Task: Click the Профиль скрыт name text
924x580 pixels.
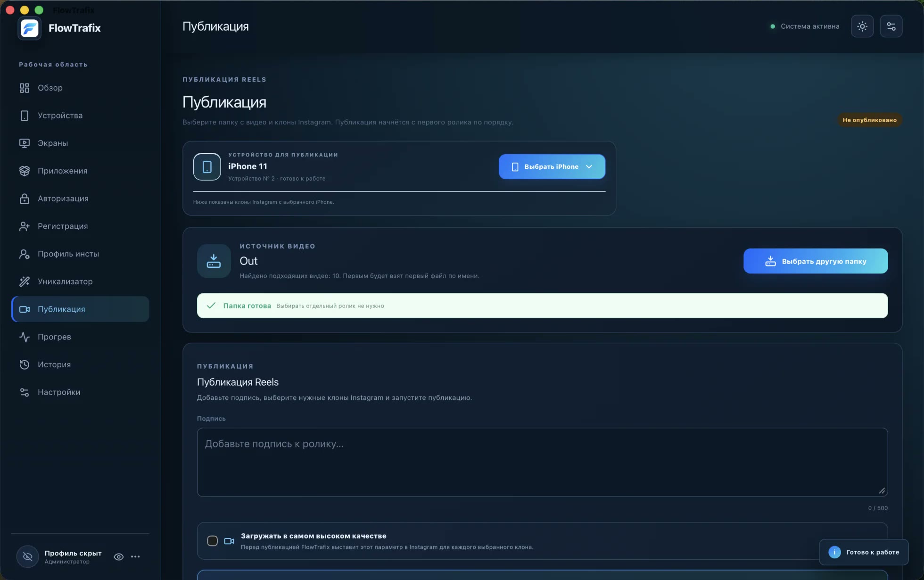Action: coord(73,553)
